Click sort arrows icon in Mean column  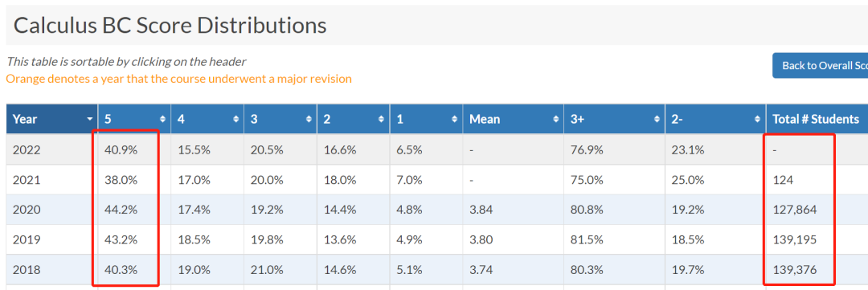556,119
